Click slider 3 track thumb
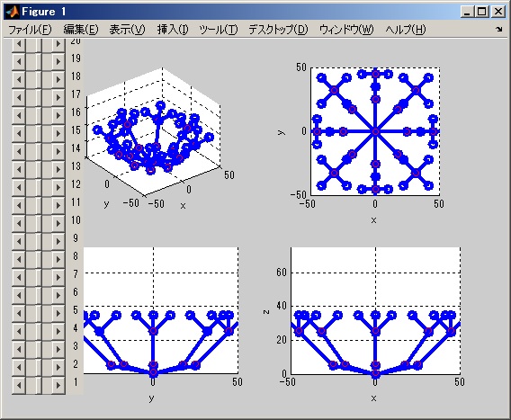Image resolution: width=511 pixels, height=420 pixels. (39, 349)
